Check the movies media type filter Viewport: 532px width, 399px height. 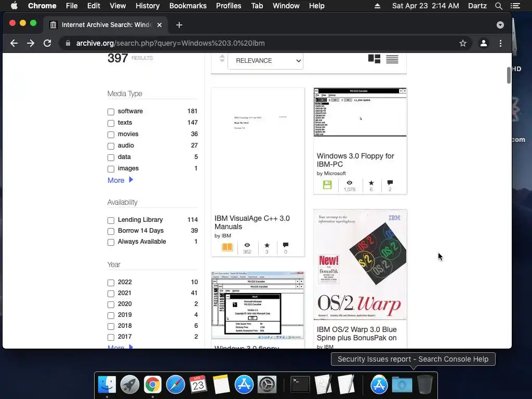point(111,135)
